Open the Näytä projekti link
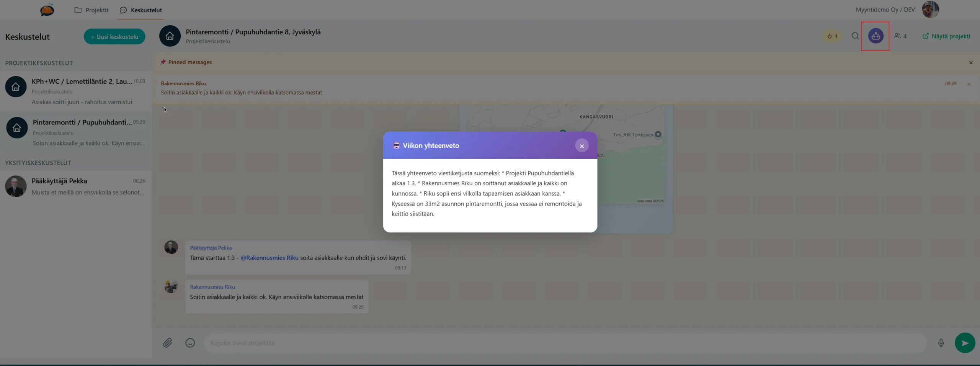 [x=946, y=36]
